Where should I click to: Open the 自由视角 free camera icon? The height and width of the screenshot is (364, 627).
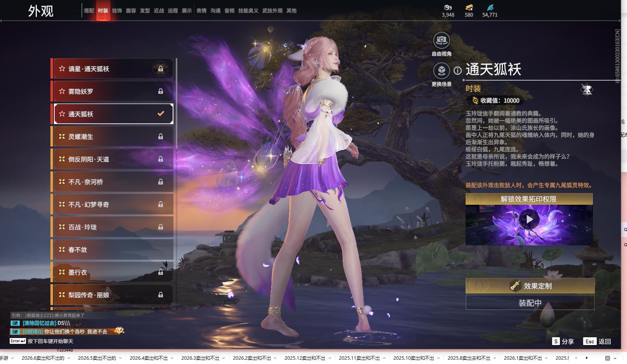coord(441,40)
